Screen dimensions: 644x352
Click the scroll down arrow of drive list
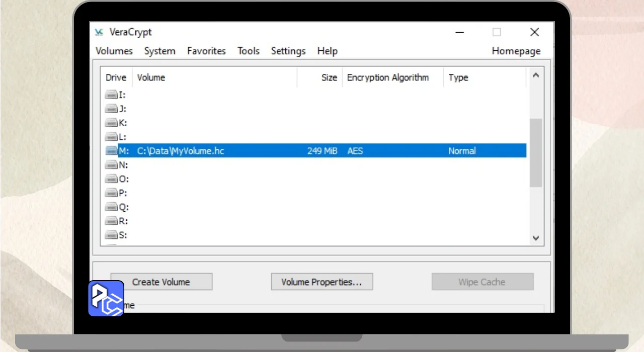coord(536,238)
